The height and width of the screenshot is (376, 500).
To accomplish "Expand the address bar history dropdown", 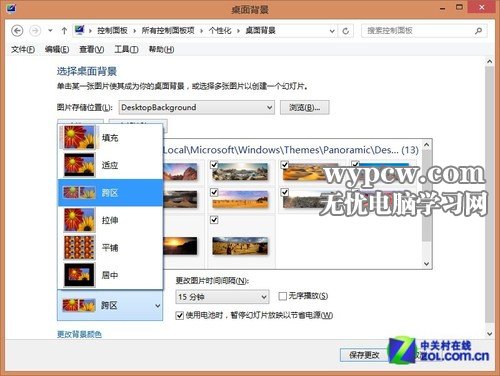I will [x=332, y=31].
